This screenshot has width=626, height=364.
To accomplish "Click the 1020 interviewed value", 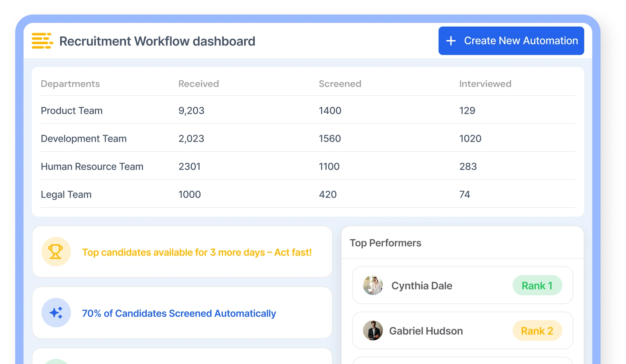I will [470, 139].
